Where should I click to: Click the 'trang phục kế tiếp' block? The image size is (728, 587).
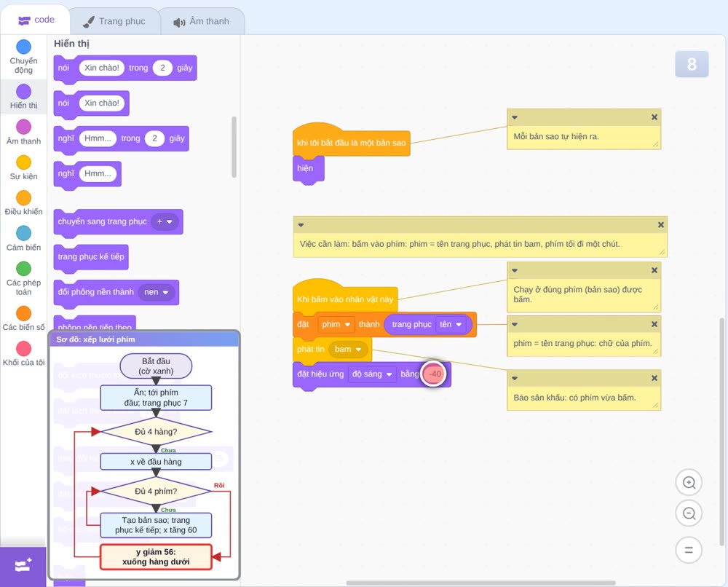(x=91, y=257)
